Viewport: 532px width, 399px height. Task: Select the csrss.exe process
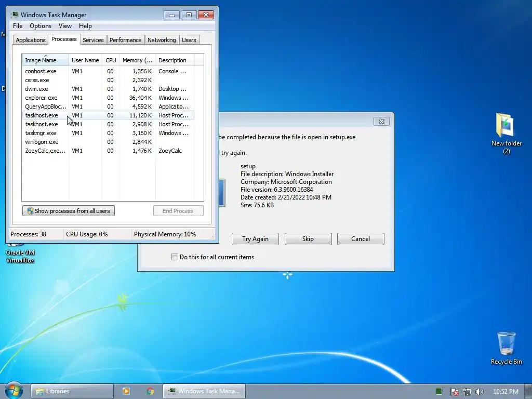108,80
